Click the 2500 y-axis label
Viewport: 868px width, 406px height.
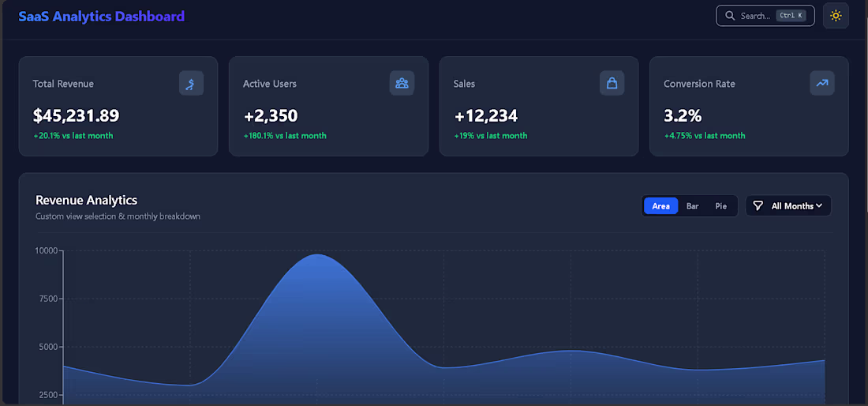pos(47,395)
